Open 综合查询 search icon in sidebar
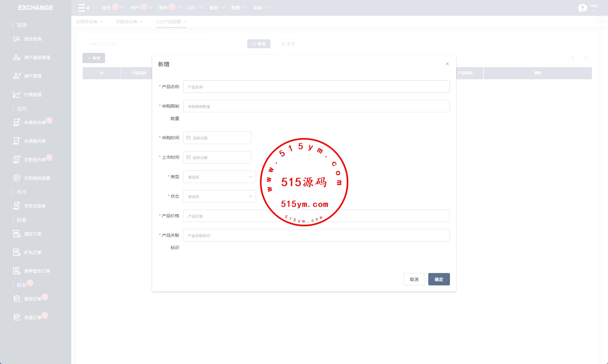Image resolution: width=608 pixels, height=364 pixels. click(16, 39)
